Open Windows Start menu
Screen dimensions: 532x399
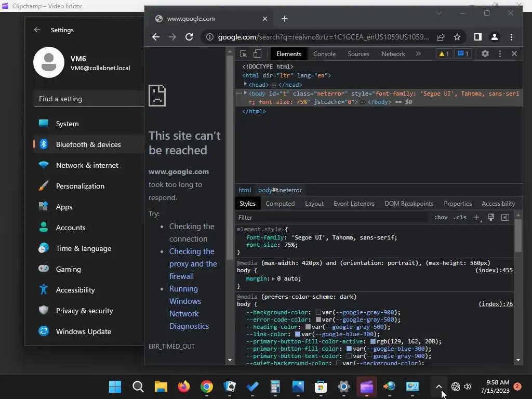tap(115, 387)
